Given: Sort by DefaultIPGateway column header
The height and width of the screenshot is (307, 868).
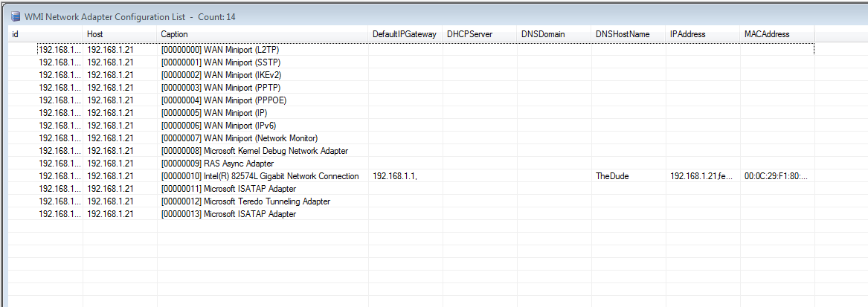Looking at the screenshot, I should click(405, 34).
